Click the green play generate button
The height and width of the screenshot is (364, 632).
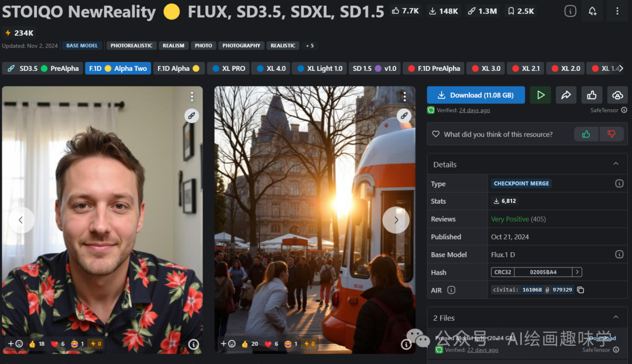click(x=541, y=95)
